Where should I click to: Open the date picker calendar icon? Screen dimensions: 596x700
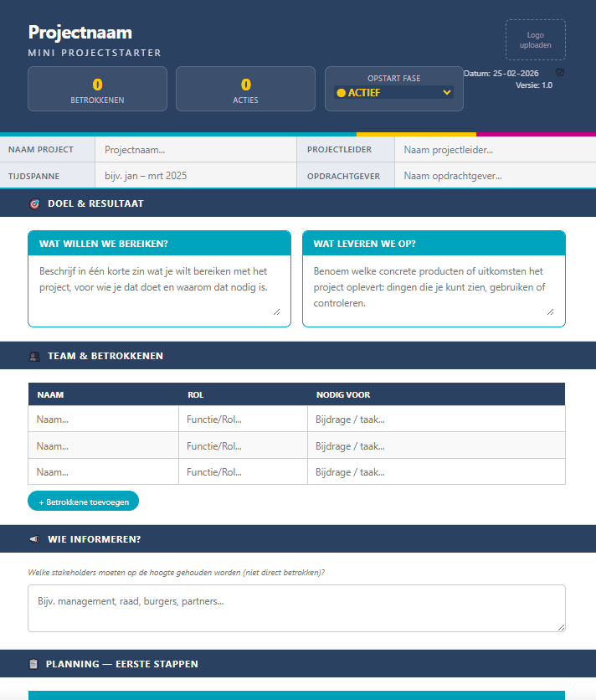tap(560, 72)
